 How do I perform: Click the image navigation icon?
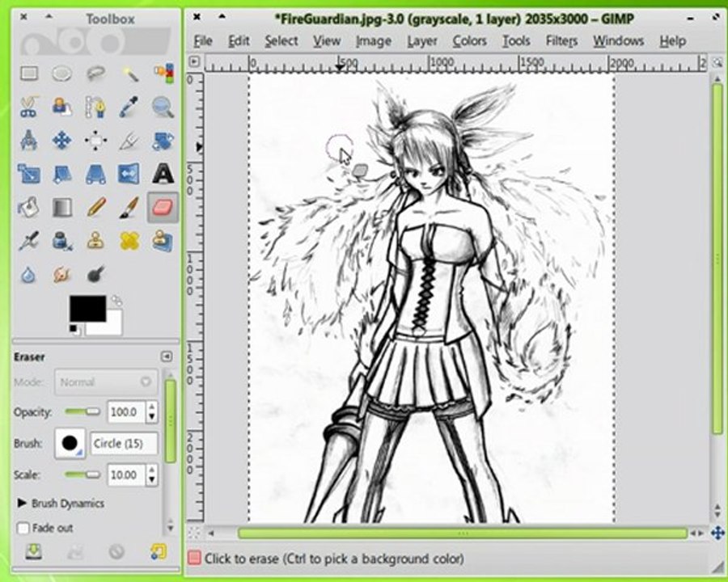[717, 533]
